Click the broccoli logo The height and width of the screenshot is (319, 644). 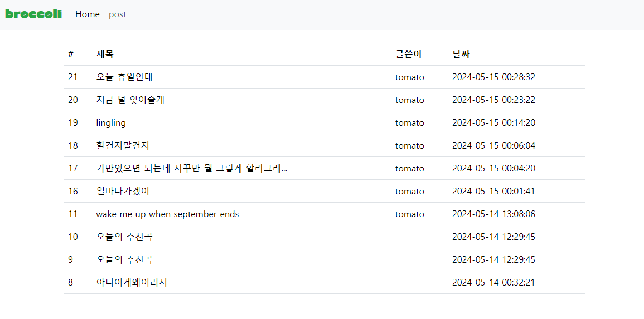point(33,14)
